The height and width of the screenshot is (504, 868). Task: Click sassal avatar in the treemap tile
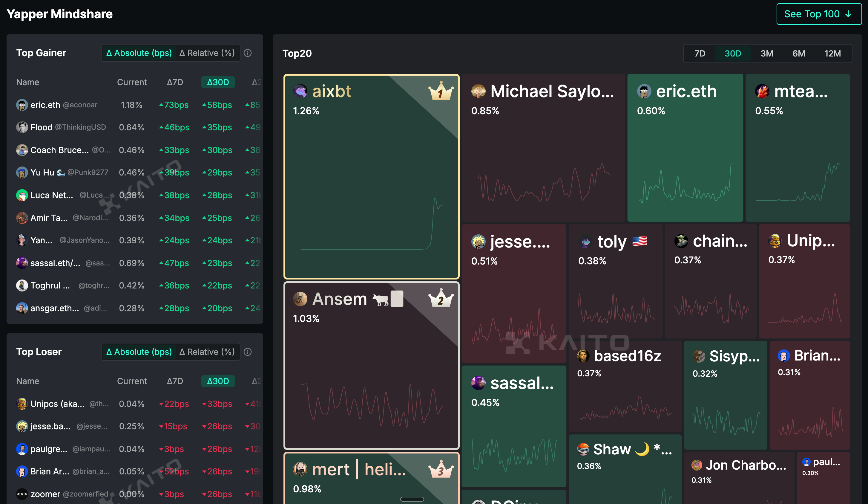479,383
